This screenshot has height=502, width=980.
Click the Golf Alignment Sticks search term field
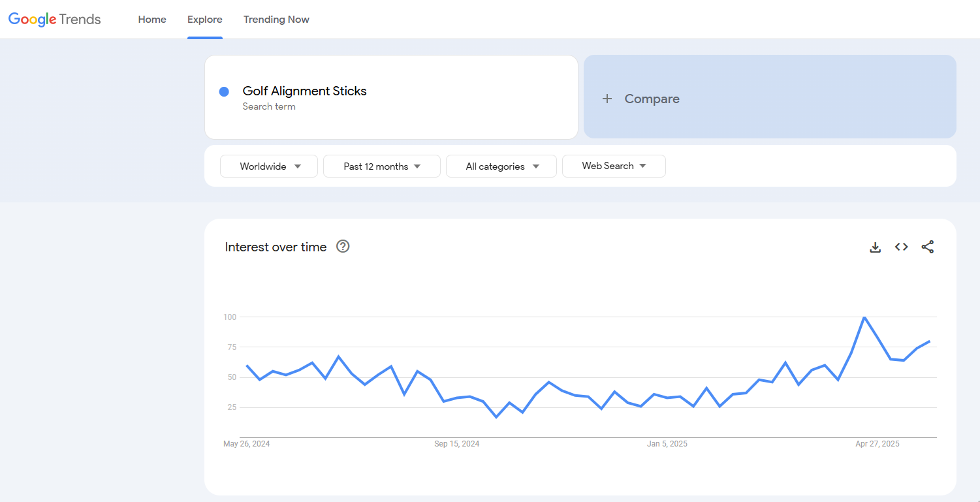pos(391,97)
